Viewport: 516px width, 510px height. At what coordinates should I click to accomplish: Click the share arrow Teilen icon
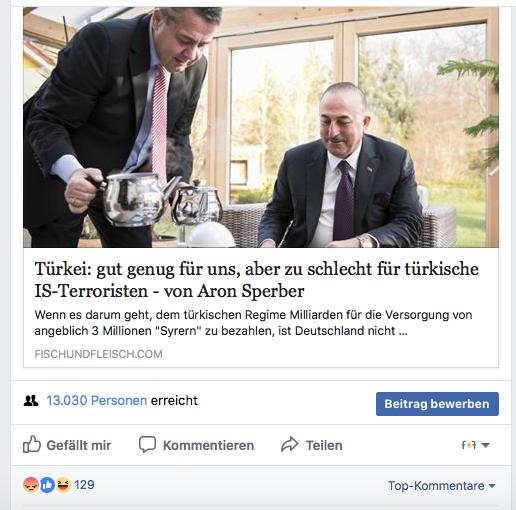point(289,444)
